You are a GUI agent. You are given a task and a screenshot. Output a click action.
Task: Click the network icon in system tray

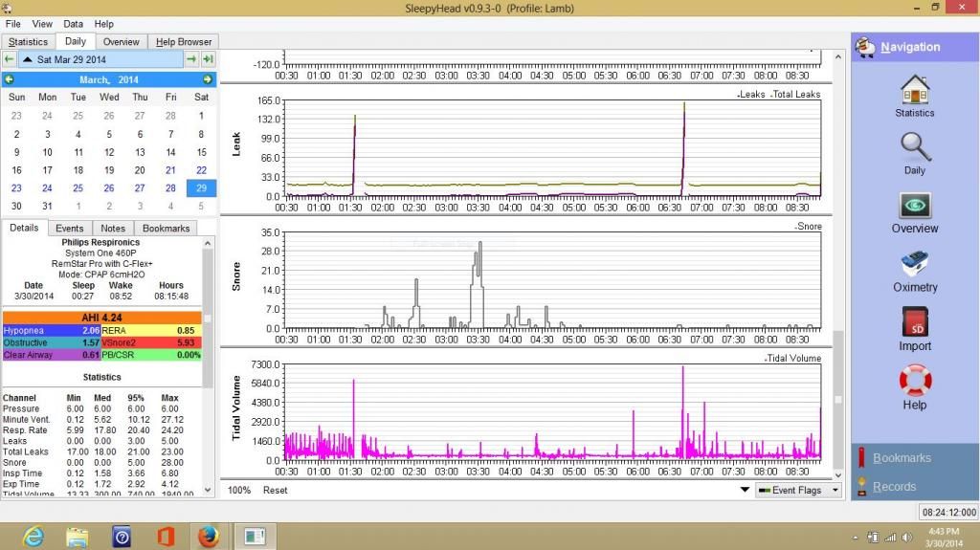890,538
